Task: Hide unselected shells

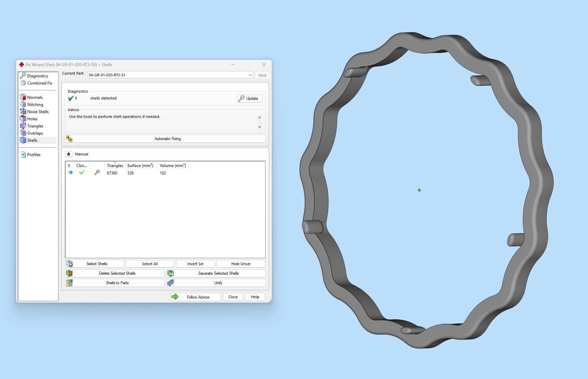Action: [241, 264]
